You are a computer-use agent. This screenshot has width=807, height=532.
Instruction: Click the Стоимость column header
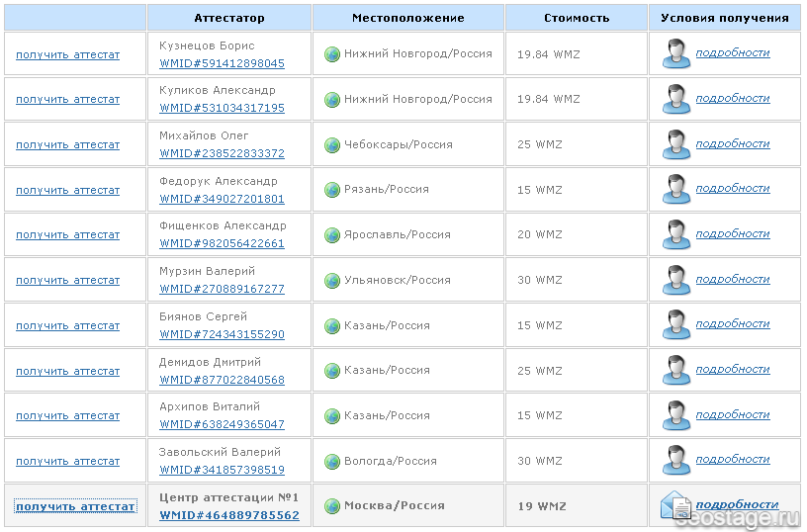click(x=577, y=18)
